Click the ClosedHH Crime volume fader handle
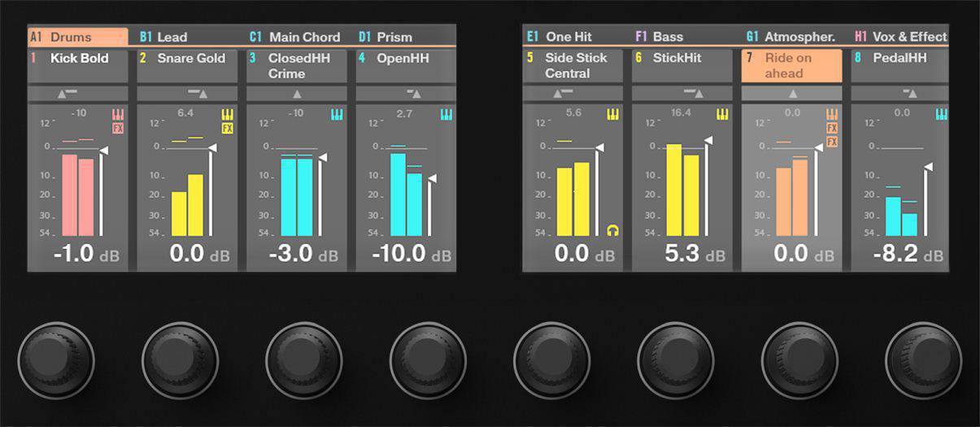The width and height of the screenshot is (980, 427). point(322,157)
